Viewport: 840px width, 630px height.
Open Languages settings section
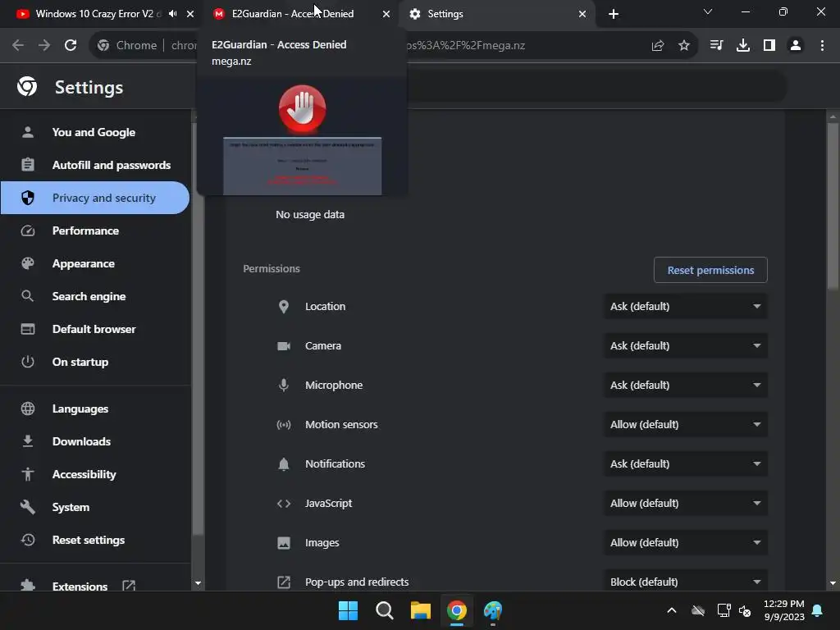point(94,409)
